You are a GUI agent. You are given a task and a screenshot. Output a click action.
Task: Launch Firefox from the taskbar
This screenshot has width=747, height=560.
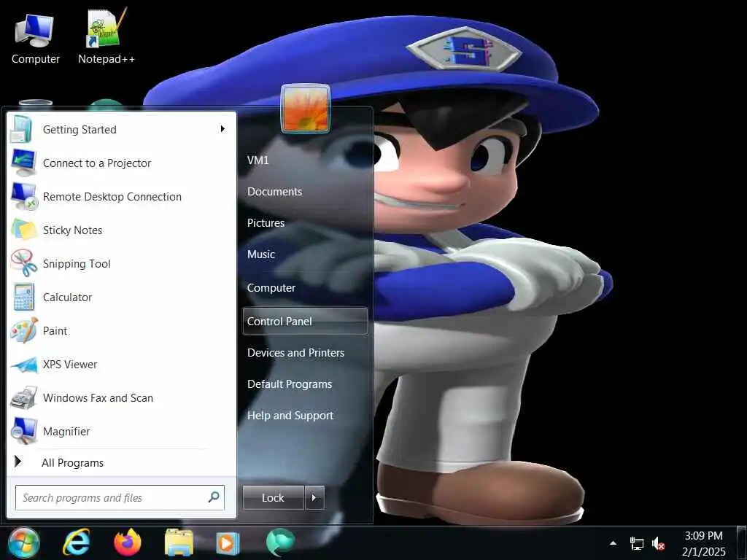[x=128, y=542]
